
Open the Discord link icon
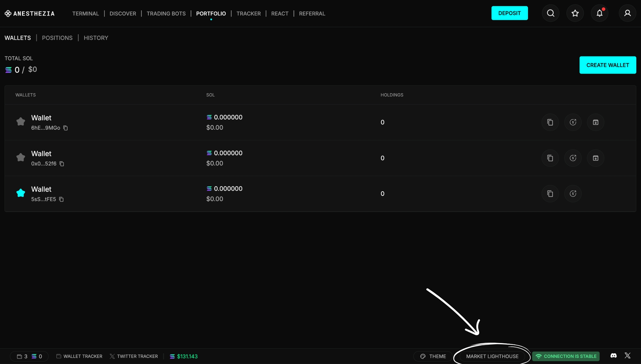[x=613, y=356]
